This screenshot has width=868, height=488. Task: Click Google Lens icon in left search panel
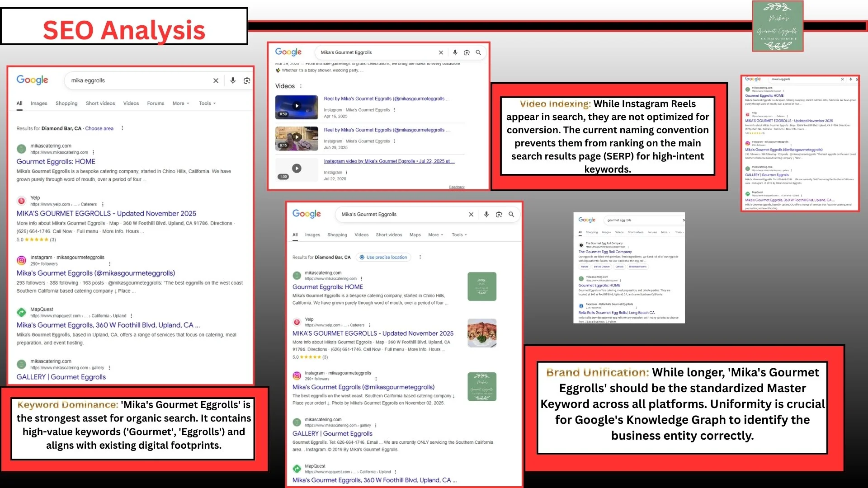click(247, 80)
